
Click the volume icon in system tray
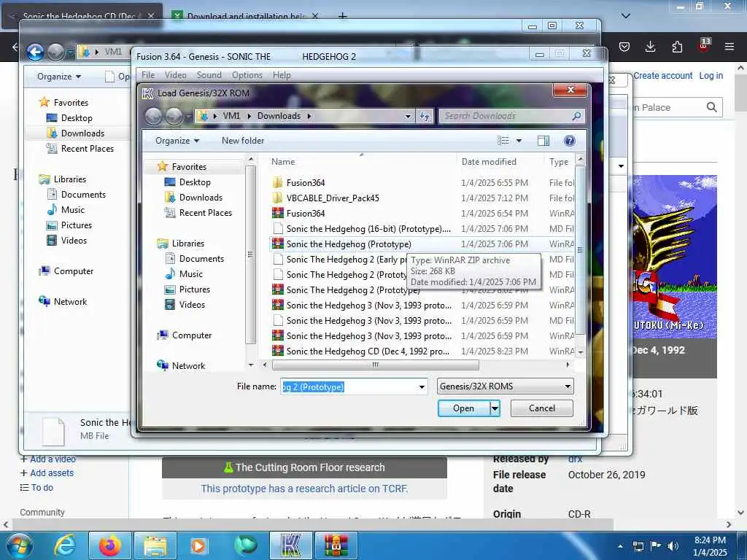tap(673, 546)
